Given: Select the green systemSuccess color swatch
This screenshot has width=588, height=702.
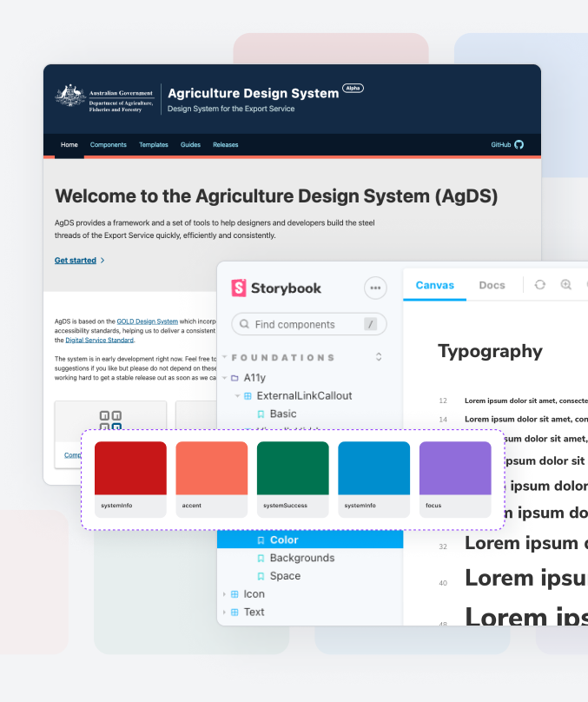Looking at the screenshot, I should [293, 469].
